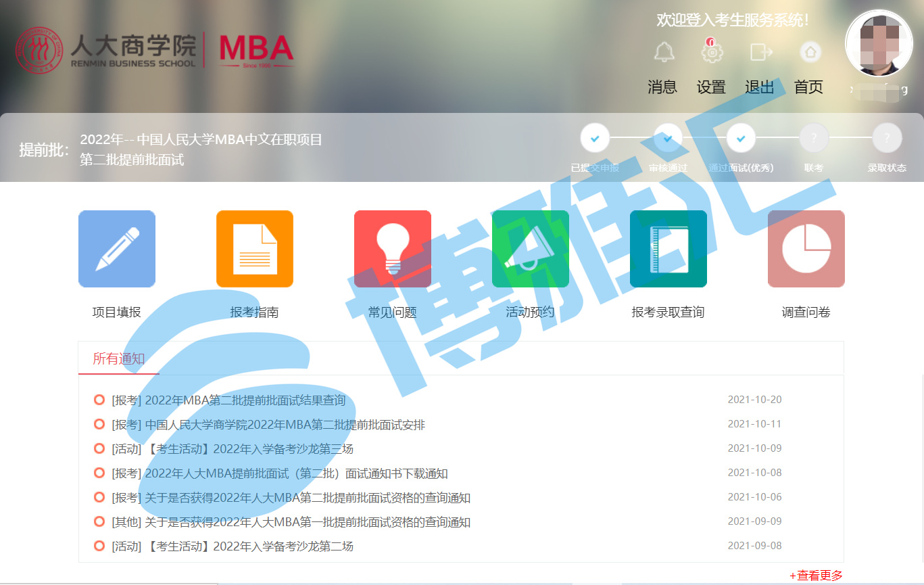Viewport: 924px width, 585px height.
Task: Click the date 2021-09-09
Action: tap(754, 521)
